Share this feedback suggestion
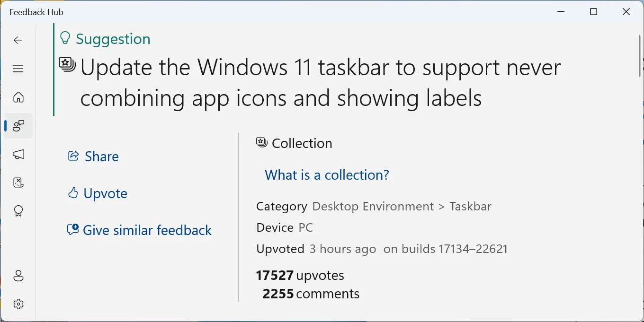Viewport: 644px width, 322px height. [x=93, y=156]
